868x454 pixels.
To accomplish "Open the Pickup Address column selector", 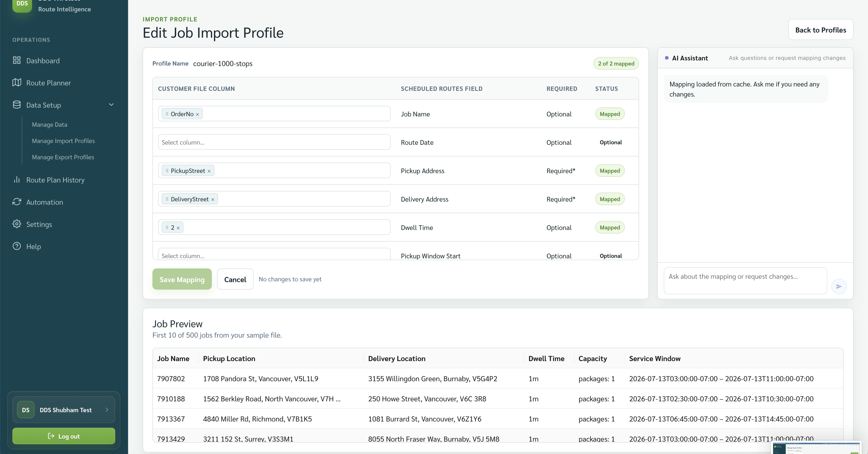I will point(274,170).
